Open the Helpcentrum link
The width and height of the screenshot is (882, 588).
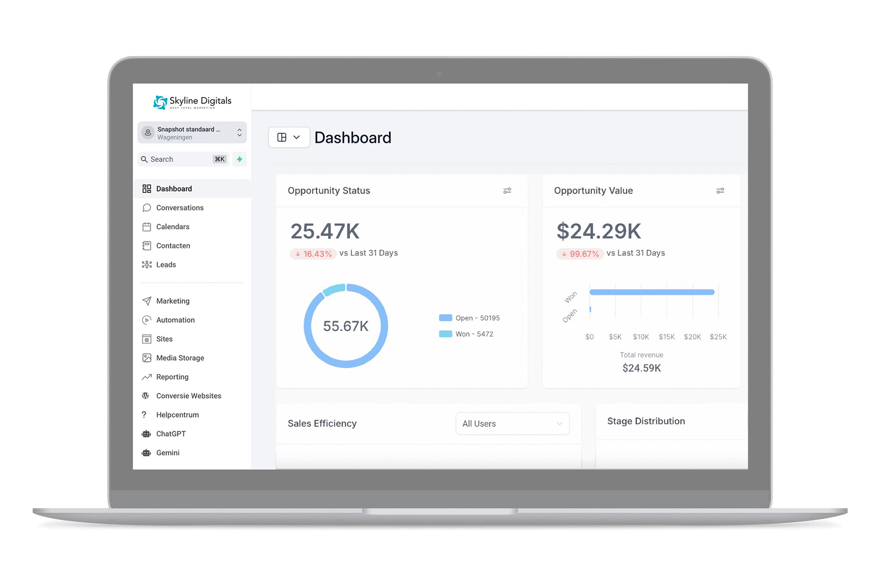[177, 415]
